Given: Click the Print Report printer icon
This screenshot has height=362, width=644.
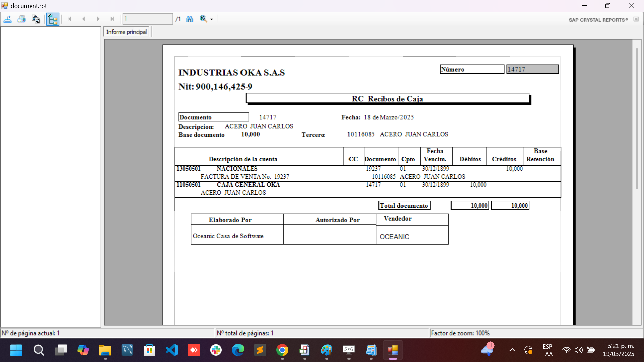Looking at the screenshot, I should pos(22,19).
